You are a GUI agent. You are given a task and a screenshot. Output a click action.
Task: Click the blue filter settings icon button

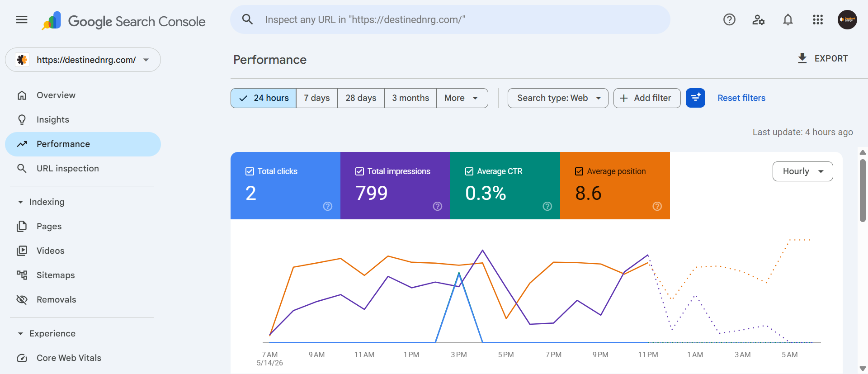point(695,98)
